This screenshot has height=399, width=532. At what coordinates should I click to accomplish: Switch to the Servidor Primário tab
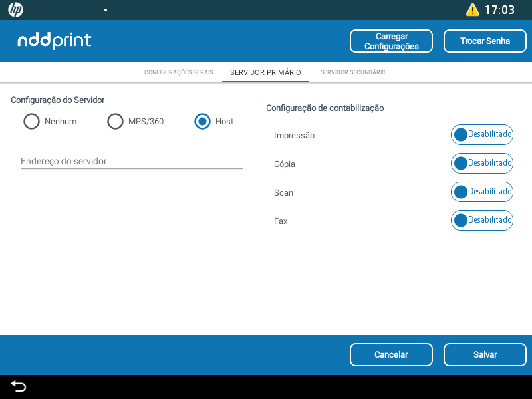(265, 72)
